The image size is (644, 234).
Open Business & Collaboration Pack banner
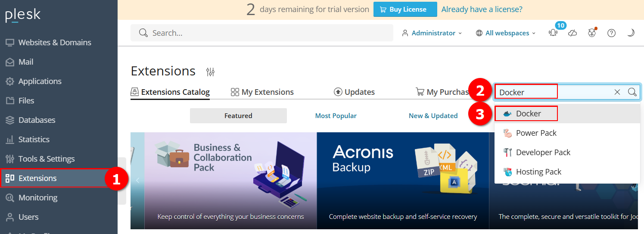tap(230, 181)
